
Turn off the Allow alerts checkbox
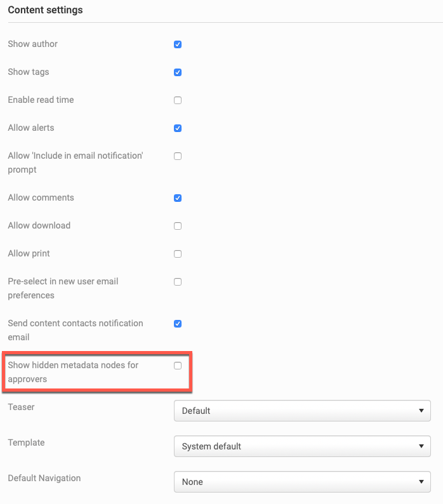178,128
